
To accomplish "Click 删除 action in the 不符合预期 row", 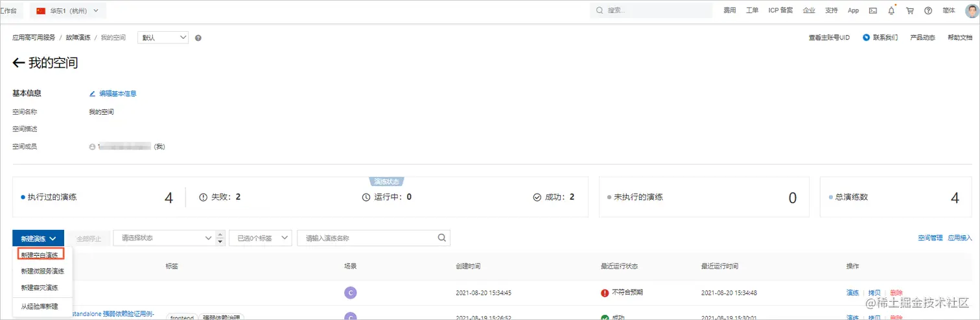I will [x=896, y=293].
